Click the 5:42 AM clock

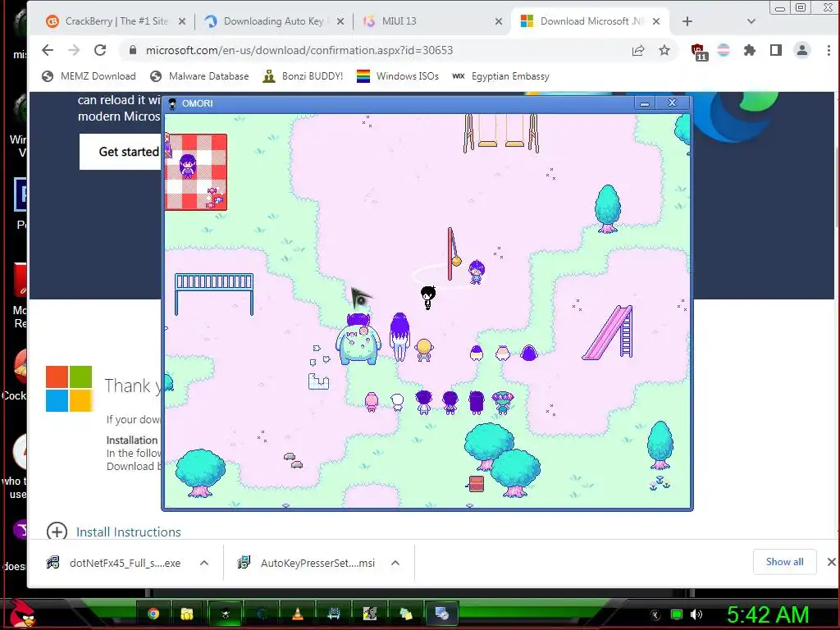[x=767, y=614]
